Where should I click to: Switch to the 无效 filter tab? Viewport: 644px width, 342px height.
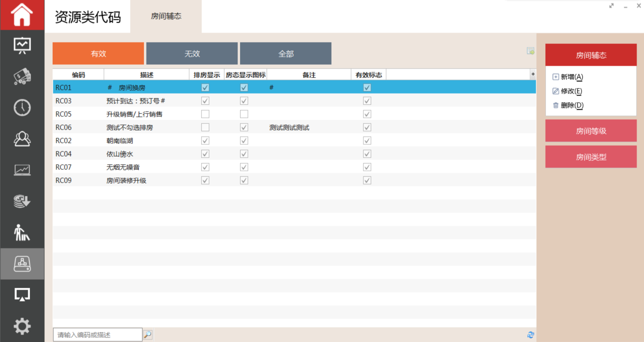pyautogui.click(x=192, y=53)
